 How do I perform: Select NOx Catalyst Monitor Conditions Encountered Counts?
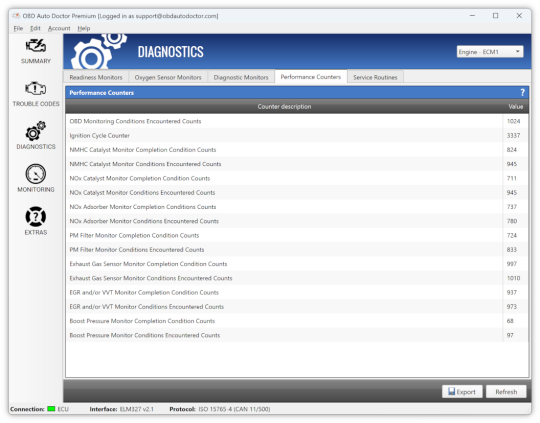297,193
